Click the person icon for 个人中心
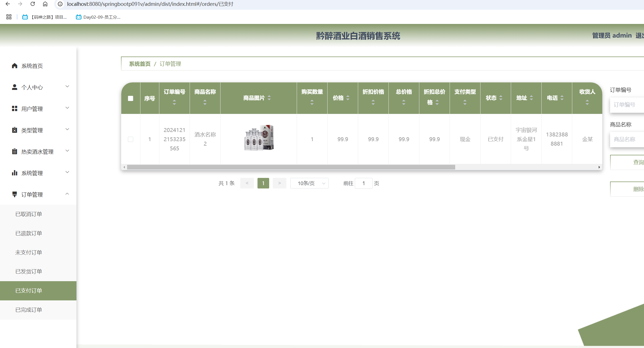The height and width of the screenshot is (348, 644). click(x=15, y=87)
